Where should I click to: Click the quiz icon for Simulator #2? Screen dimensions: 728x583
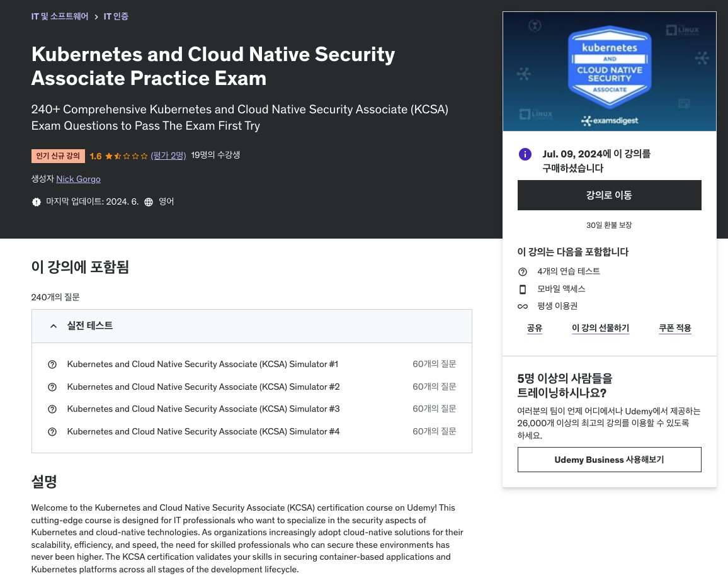point(52,387)
